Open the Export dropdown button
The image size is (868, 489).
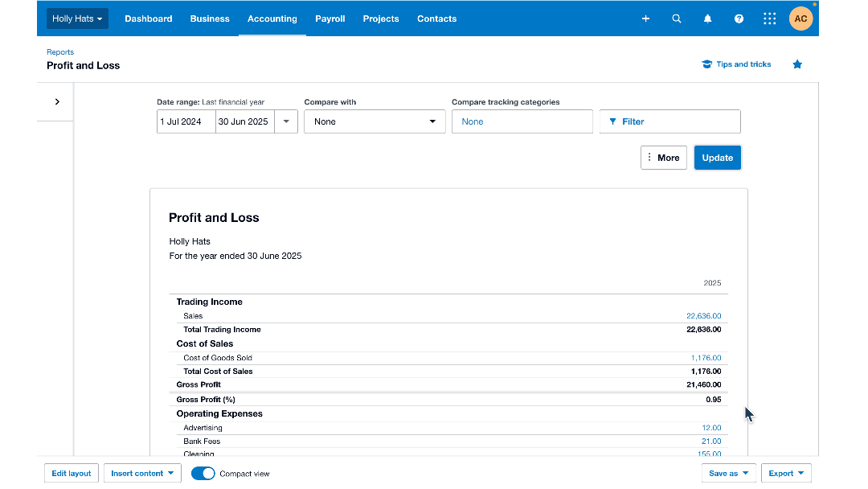point(786,474)
